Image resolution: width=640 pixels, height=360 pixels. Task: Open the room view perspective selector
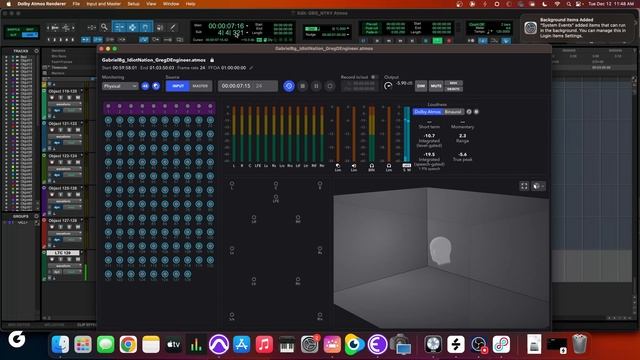[x=538, y=186]
